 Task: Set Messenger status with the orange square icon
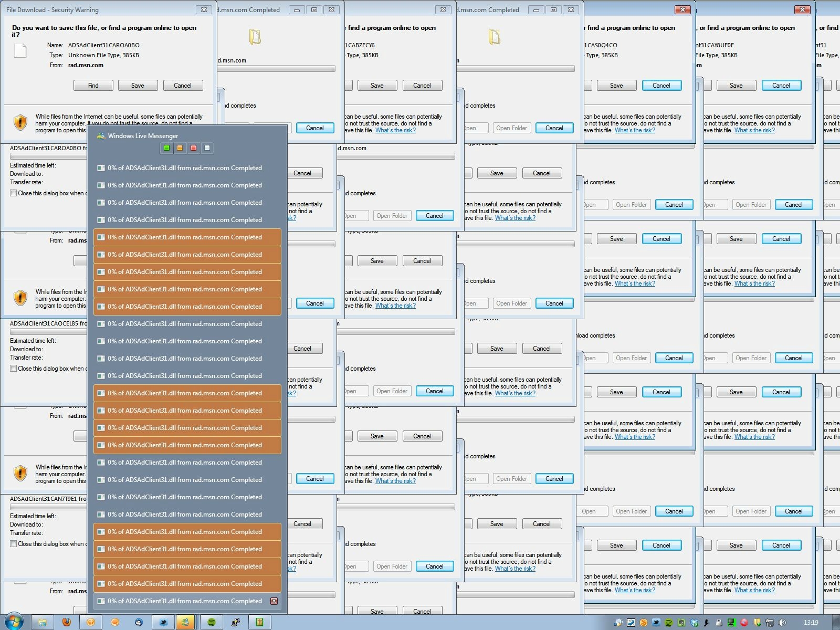[x=180, y=148]
